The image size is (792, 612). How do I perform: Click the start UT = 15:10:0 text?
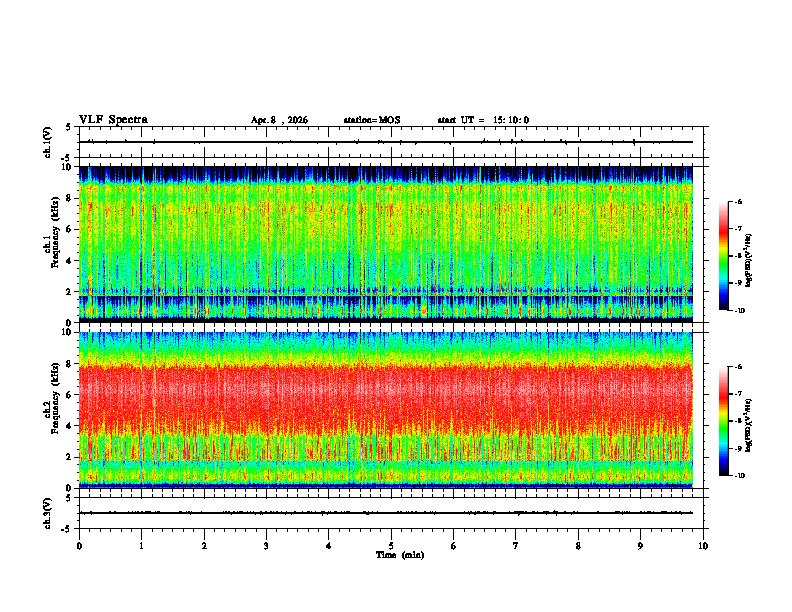(483, 120)
